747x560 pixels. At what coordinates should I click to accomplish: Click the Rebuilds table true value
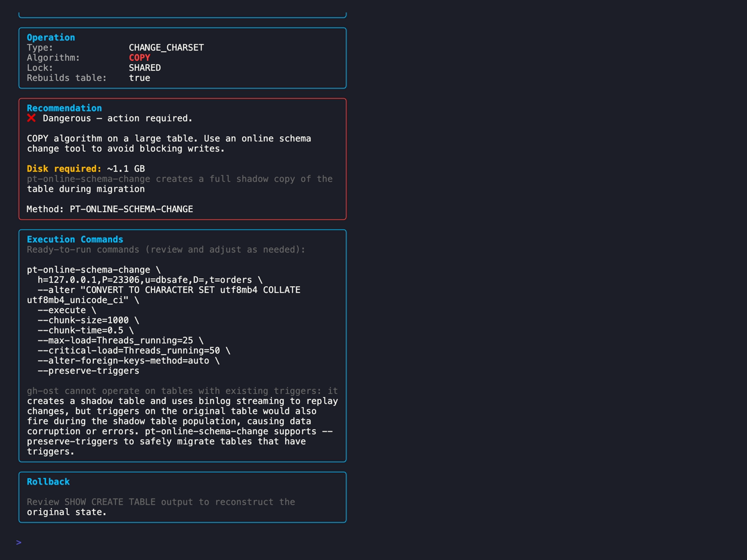click(x=138, y=77)
